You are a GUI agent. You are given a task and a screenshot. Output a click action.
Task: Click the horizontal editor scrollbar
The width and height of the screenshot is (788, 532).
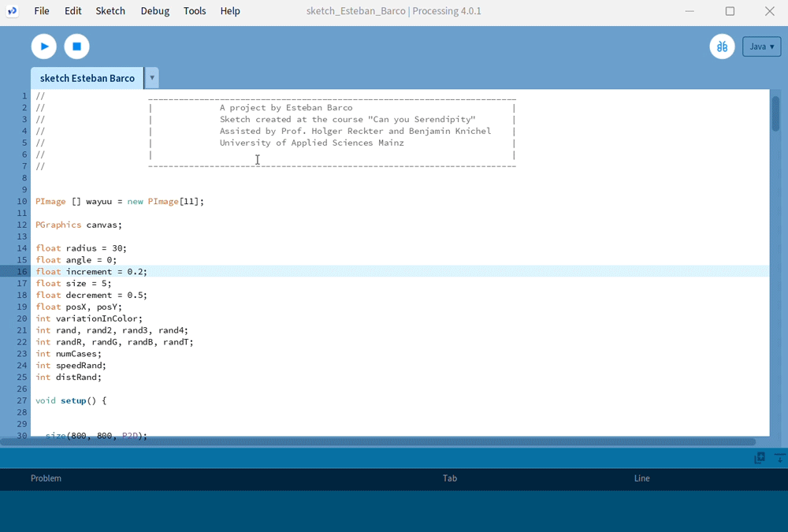(x=378, y=442)
